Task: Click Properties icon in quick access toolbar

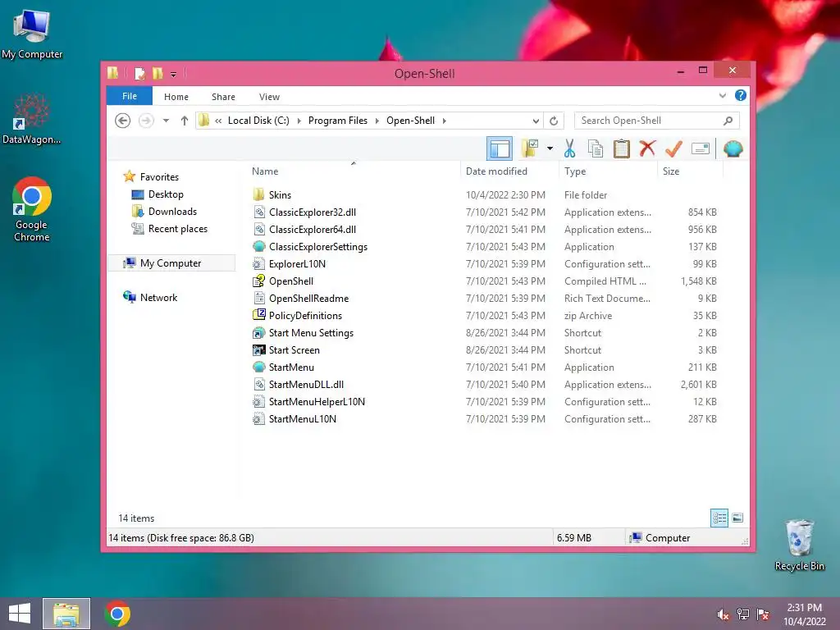Action: 139,73
